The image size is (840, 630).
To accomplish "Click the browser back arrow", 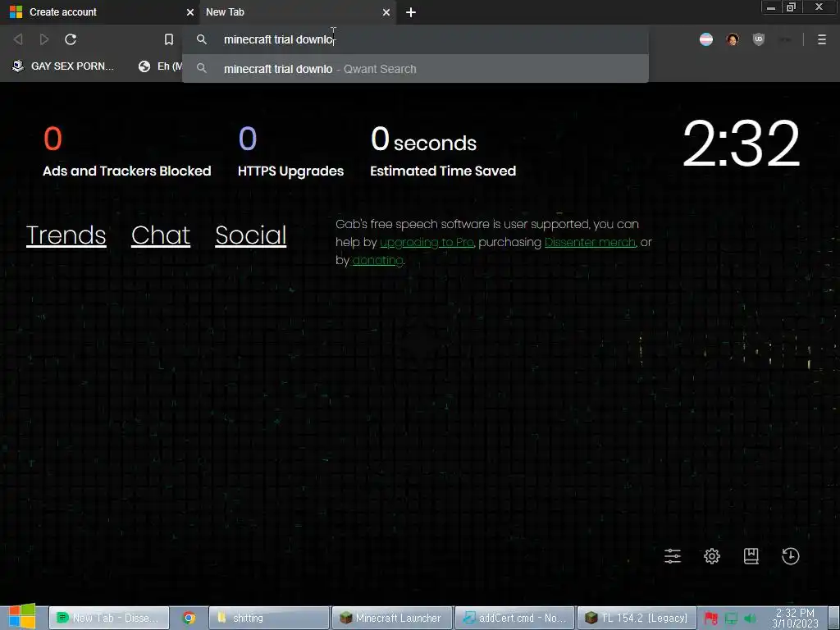I will pos(18,39).
